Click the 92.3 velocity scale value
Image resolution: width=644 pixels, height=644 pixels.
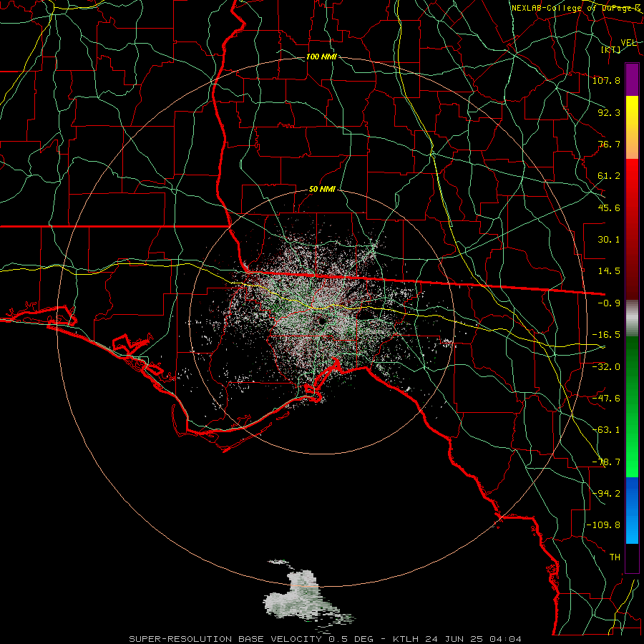coord(609,112)
